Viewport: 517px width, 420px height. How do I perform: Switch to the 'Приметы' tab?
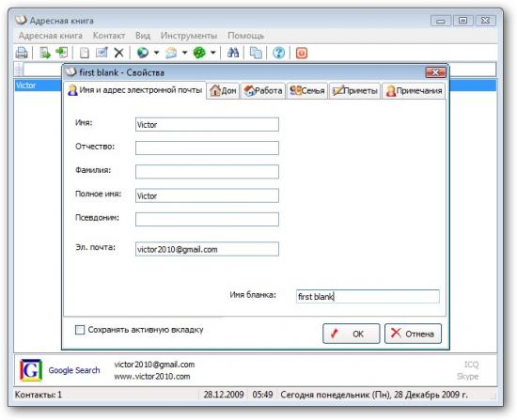(x=354, y=90)
